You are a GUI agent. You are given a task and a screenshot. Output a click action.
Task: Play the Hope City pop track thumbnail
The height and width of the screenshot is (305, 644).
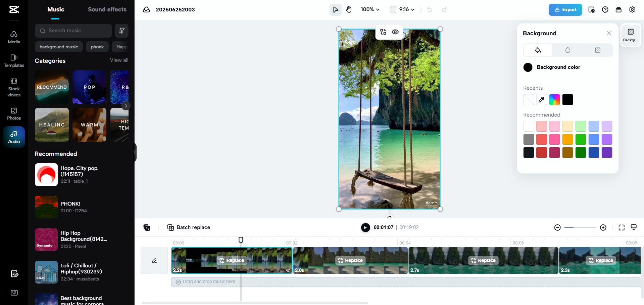click(x=46, y=174)
